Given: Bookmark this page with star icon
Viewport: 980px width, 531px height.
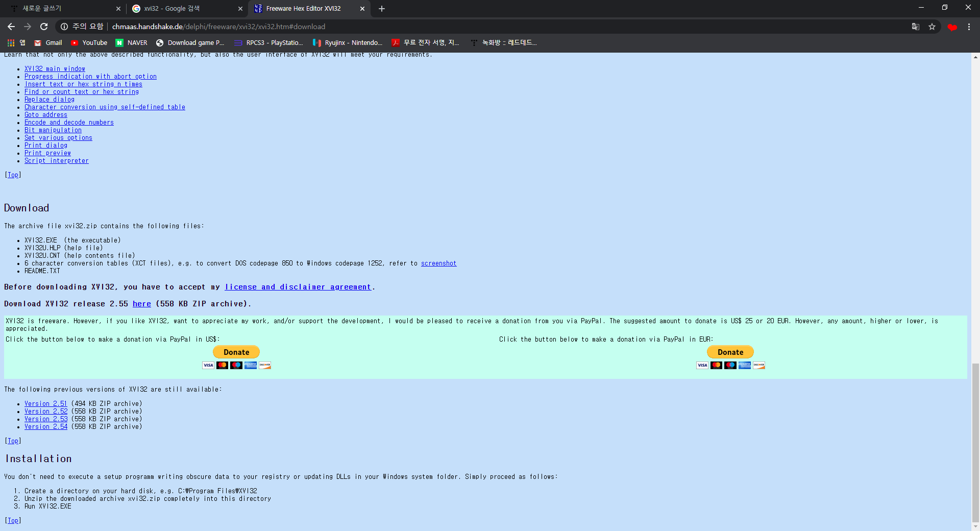Looking at the screenshot, I should click(x=932, y=27).
